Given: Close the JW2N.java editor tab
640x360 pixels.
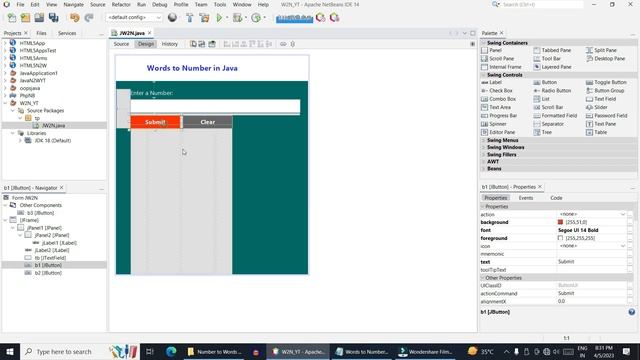Looking at the screenshot, I should point(149,33).
